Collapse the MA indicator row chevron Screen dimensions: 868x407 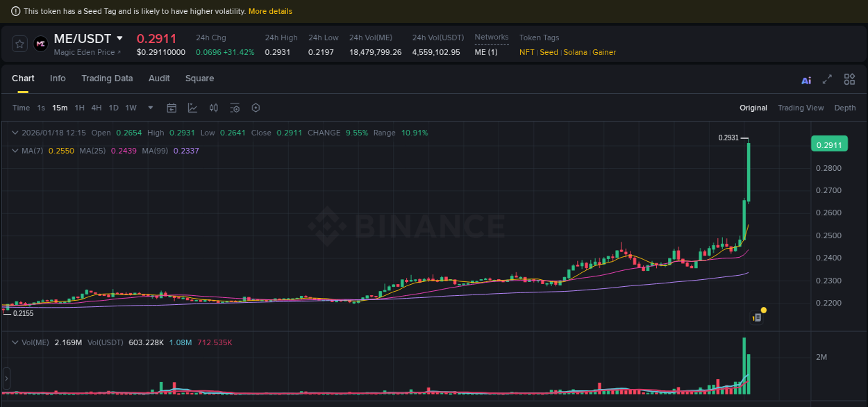point(14,151)
